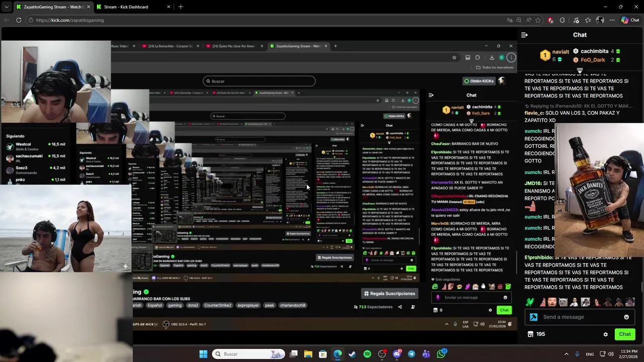
Task: Open browser Extensions puzzle icon
Action: [562, 20]
